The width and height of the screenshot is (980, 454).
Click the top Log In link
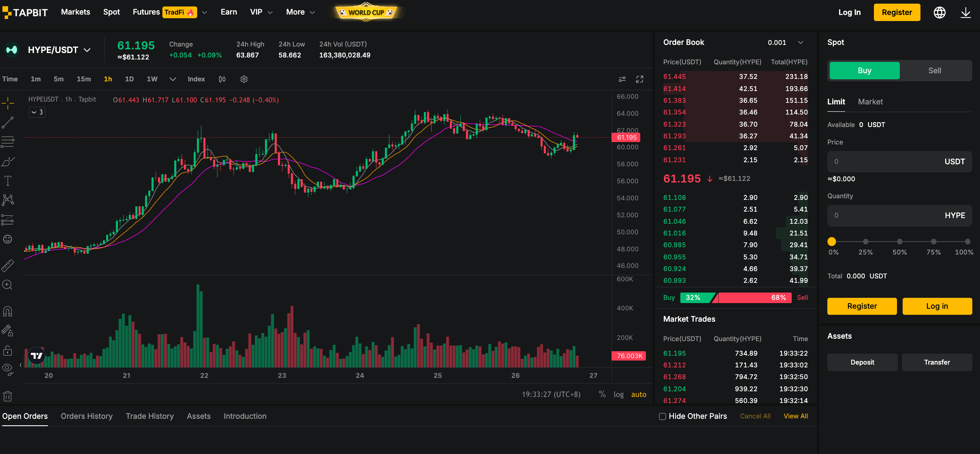pyautogui.click(x=850, y=13)
